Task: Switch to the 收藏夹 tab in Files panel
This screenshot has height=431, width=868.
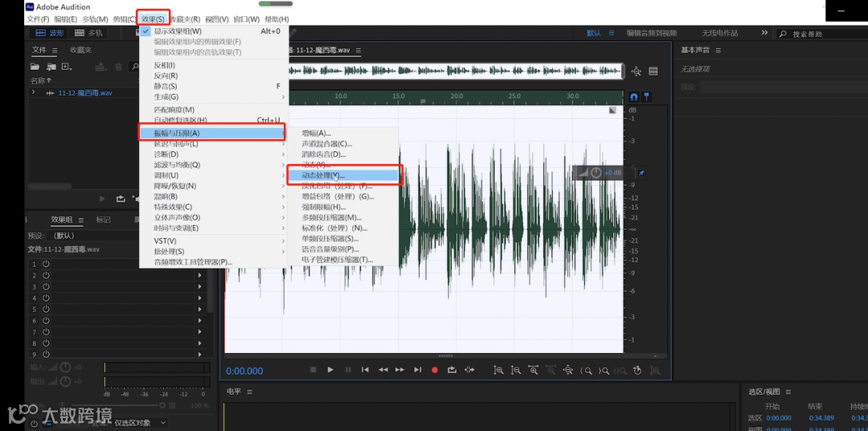Action: pos(81,50)
